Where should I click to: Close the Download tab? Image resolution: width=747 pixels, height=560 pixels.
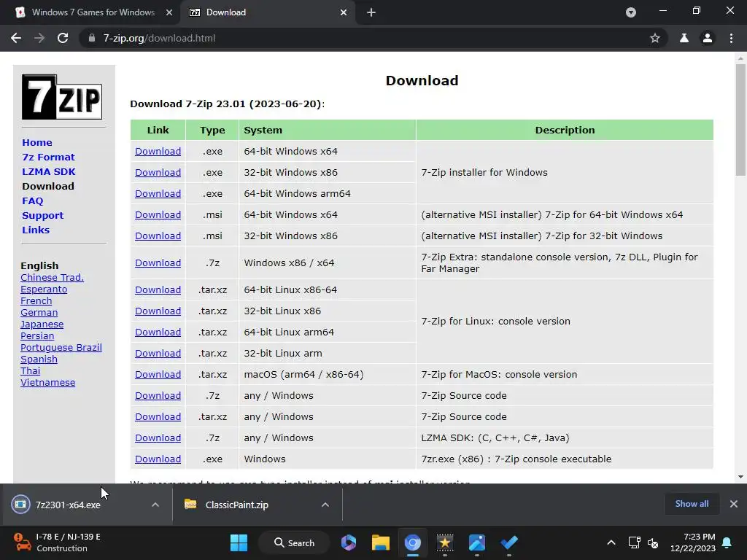344,12
